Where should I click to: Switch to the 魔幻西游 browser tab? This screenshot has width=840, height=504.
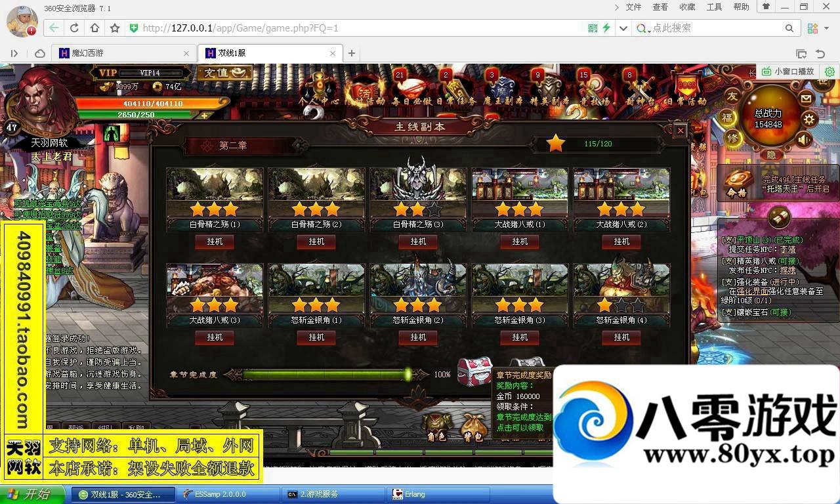pos(124,53)
